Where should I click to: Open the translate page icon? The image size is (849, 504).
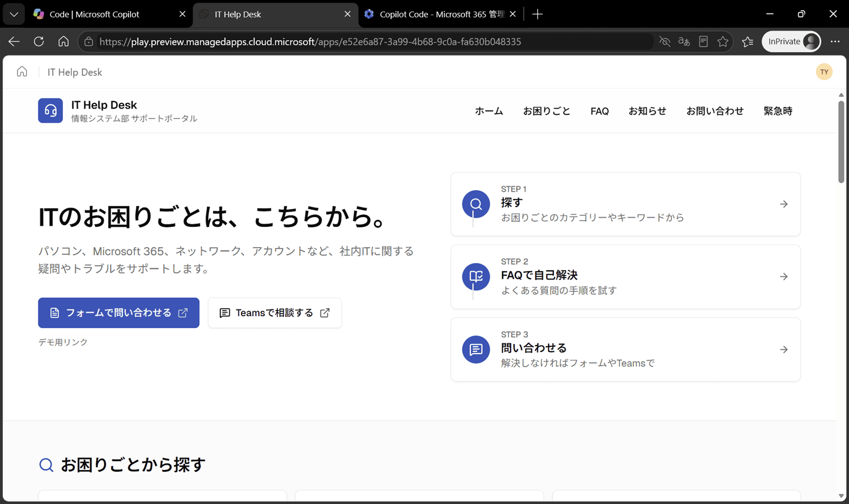[x=684, y=41]
